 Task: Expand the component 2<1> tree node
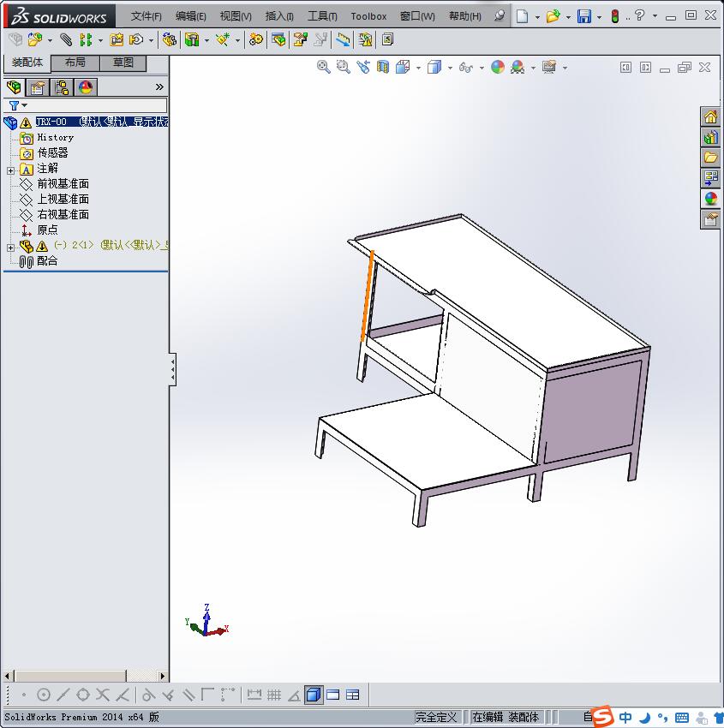(x=10, y=248)
